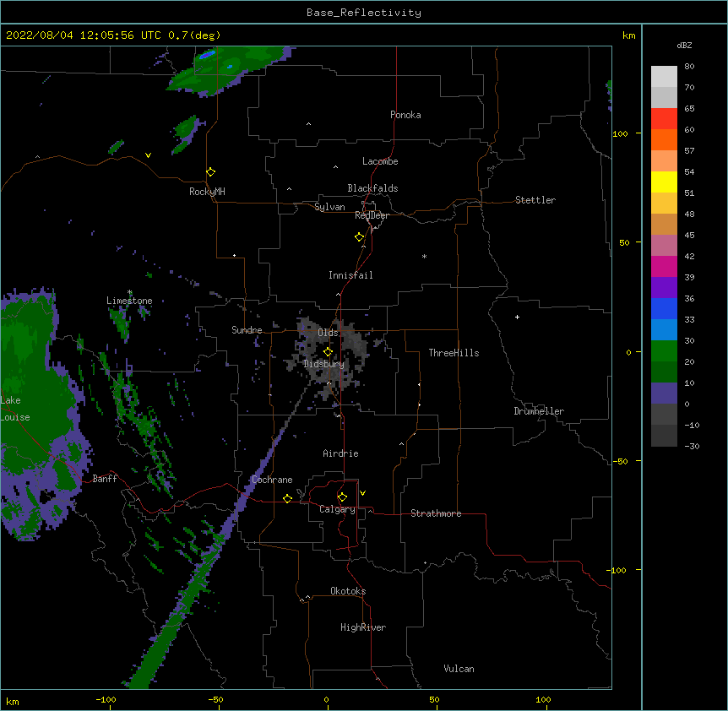
Task: Click the Limestone label on the map
Action: coord(129,301)
